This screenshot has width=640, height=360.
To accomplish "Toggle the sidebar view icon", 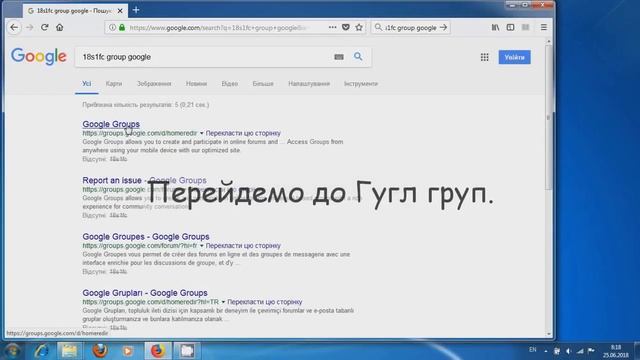I will [x=510, y=27].
